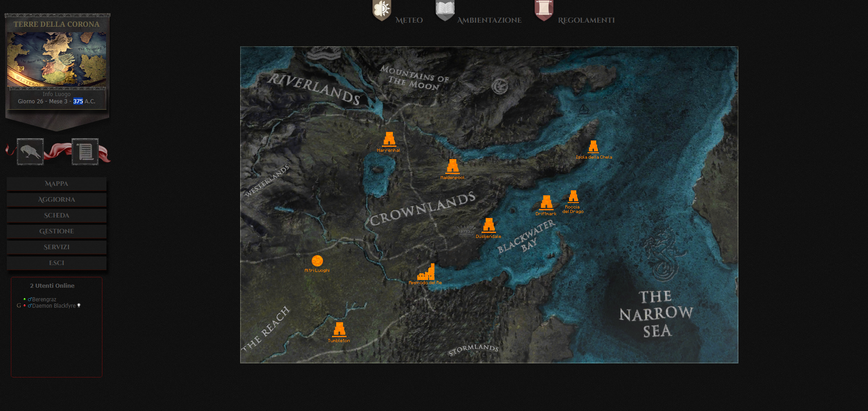868x411 pixels.
Task: Click the Aggiorna menu item
Action: pyautogui.click(x=57, y=199)
